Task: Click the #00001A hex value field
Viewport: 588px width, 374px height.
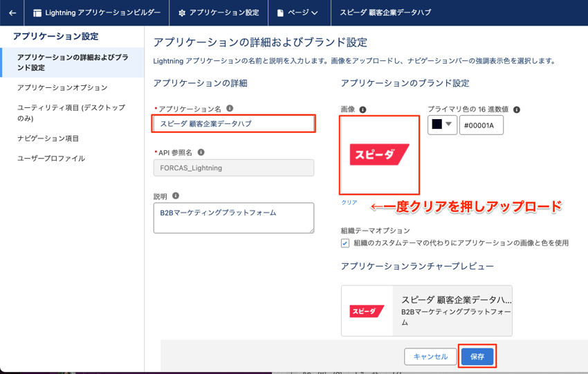Action: click(x=481, y=125)
